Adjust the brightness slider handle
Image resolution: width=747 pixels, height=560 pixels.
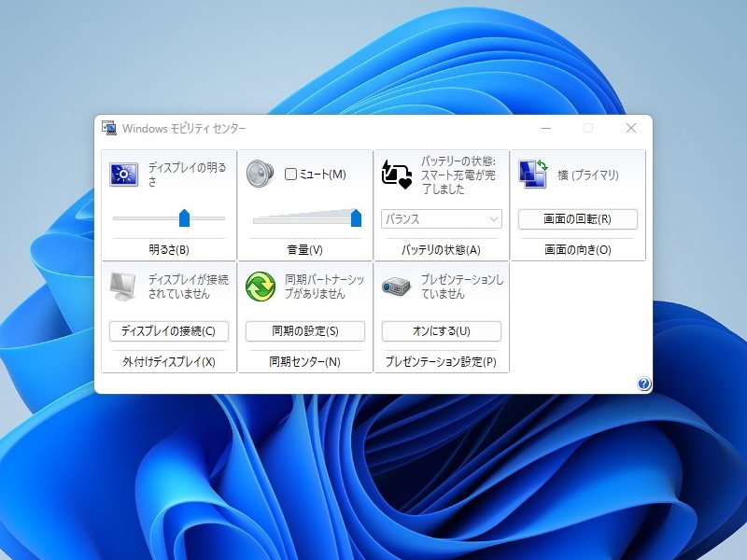(x=186, y=217)
